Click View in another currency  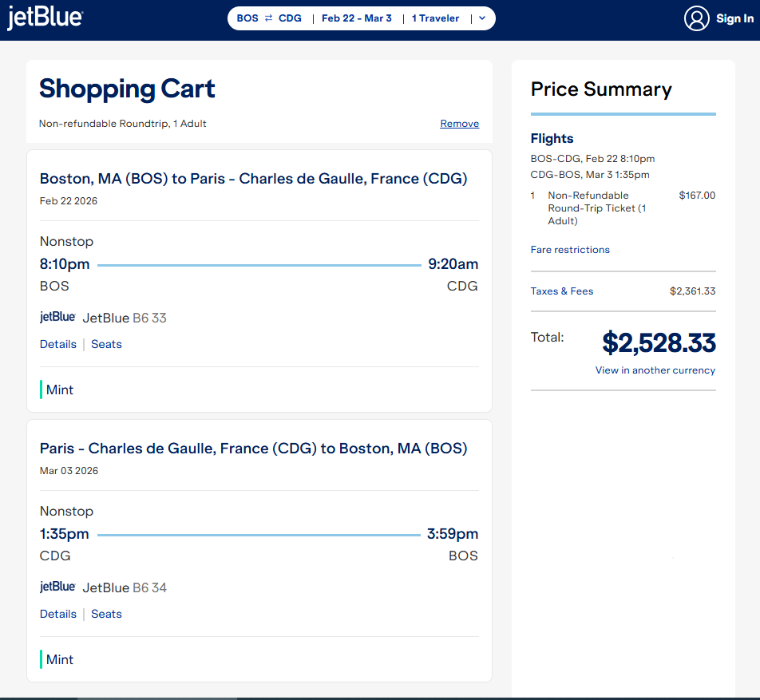[655, 370]
